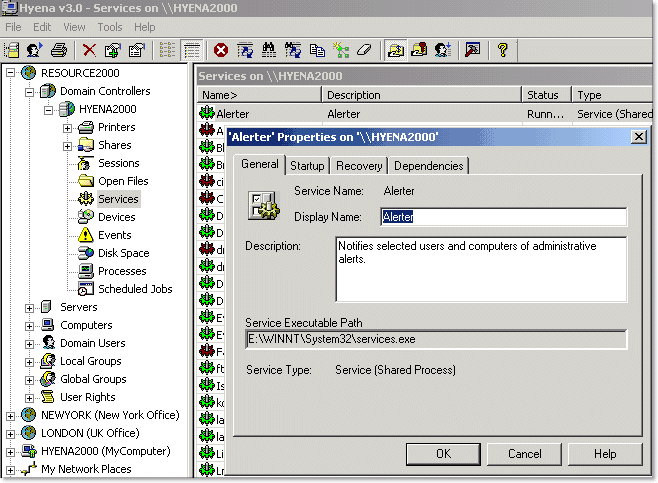Image resolution: width=658 pixels, height=483 pixels.
Task: Open the Tools menu
Action: 110,27
